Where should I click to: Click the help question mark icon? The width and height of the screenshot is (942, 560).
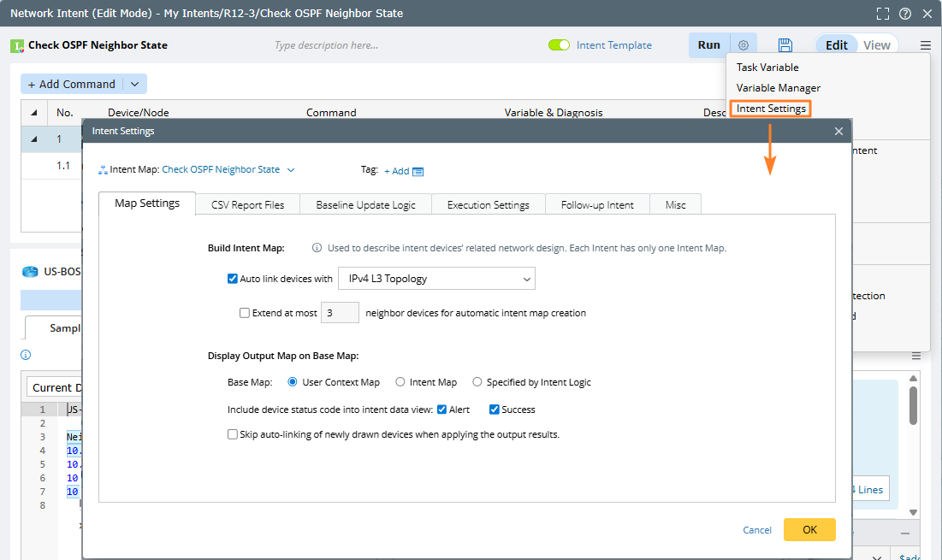tap(905, 14)
